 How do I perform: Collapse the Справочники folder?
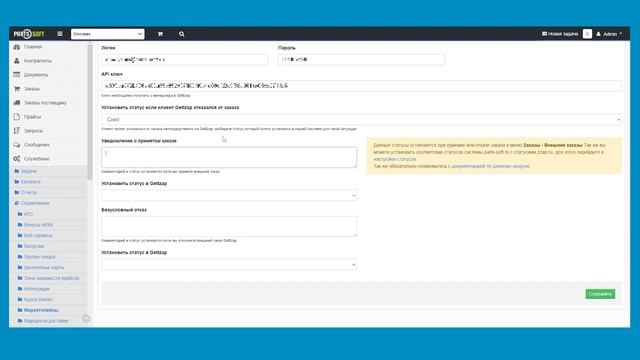point(31,203)
